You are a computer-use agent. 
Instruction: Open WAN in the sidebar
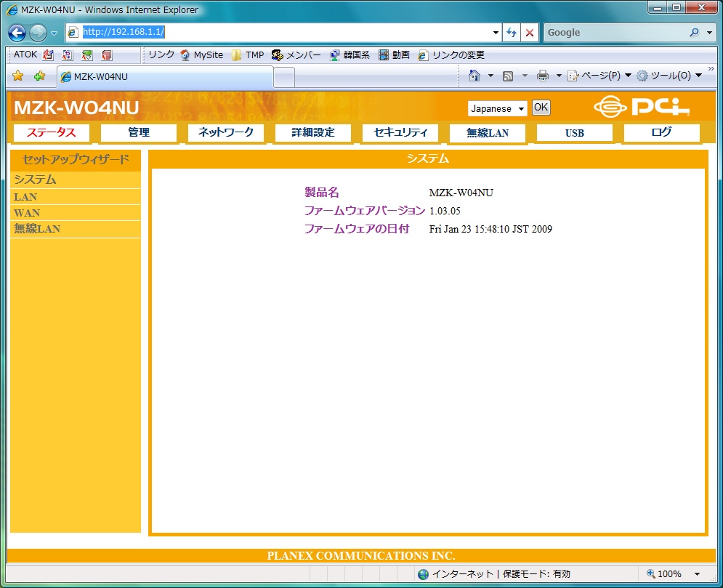pyautogui.click(x=76, y=213)
